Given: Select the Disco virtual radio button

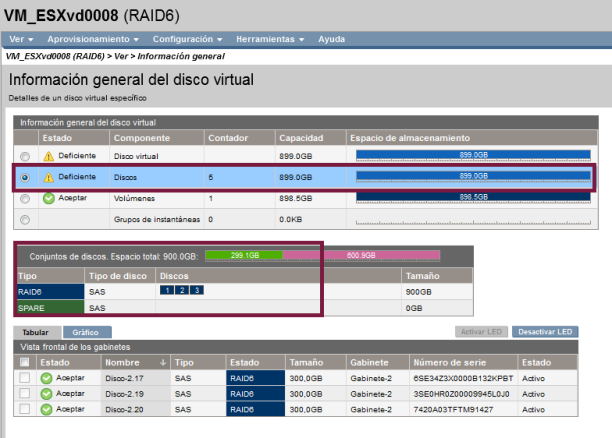Looking at the screenshot, I should (25, 157).
